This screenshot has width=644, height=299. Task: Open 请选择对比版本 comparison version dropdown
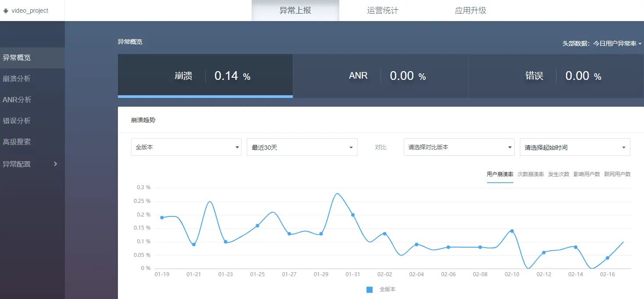pos(459,147)
